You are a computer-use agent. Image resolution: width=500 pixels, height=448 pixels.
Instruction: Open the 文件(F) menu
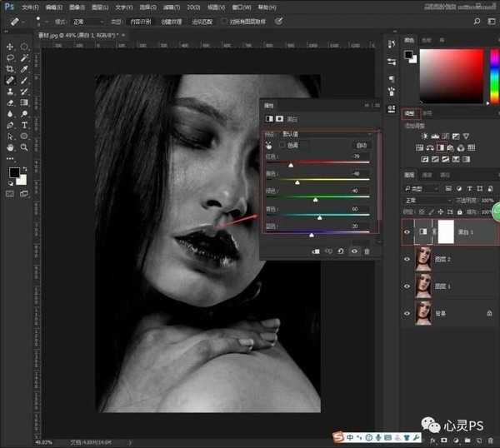(30, 6)
